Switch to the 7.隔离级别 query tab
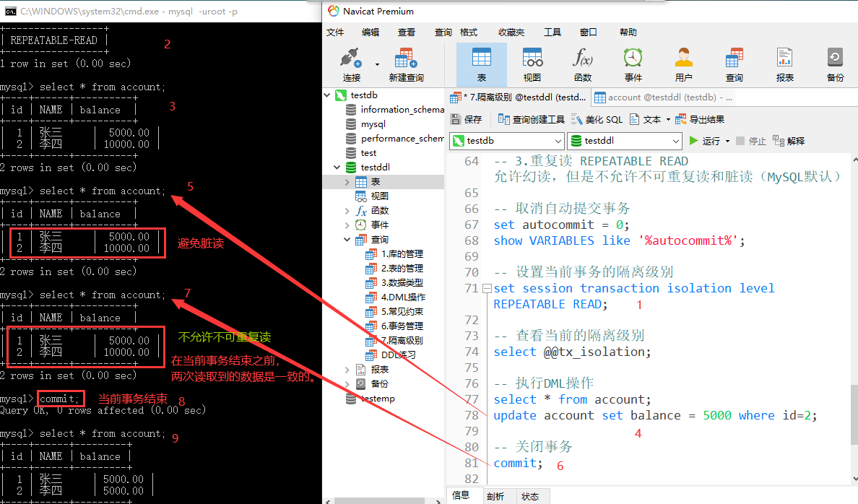Image resolution: width=858 pixels, height=504 pixels. click(x=518, y=97)
